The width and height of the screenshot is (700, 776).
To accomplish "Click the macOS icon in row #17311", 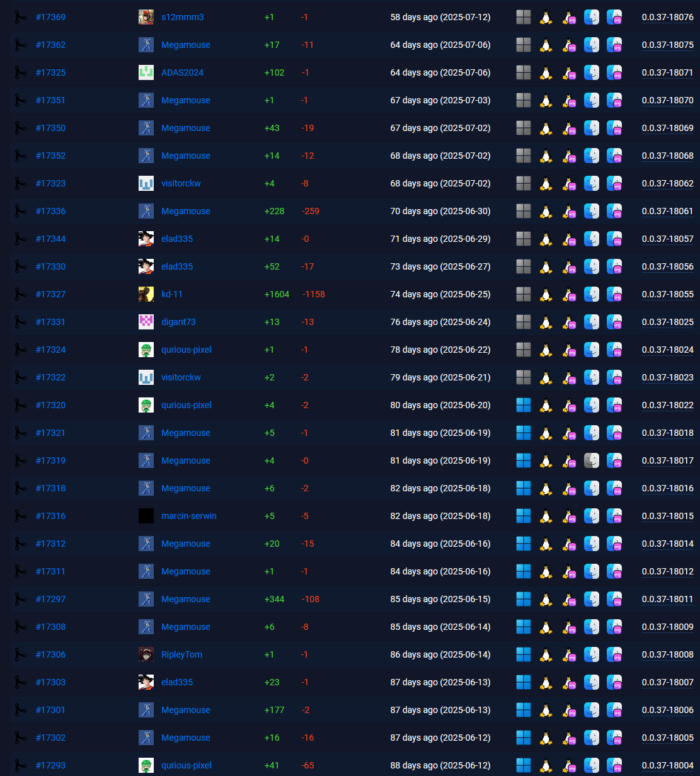I will tap(592, 571).
